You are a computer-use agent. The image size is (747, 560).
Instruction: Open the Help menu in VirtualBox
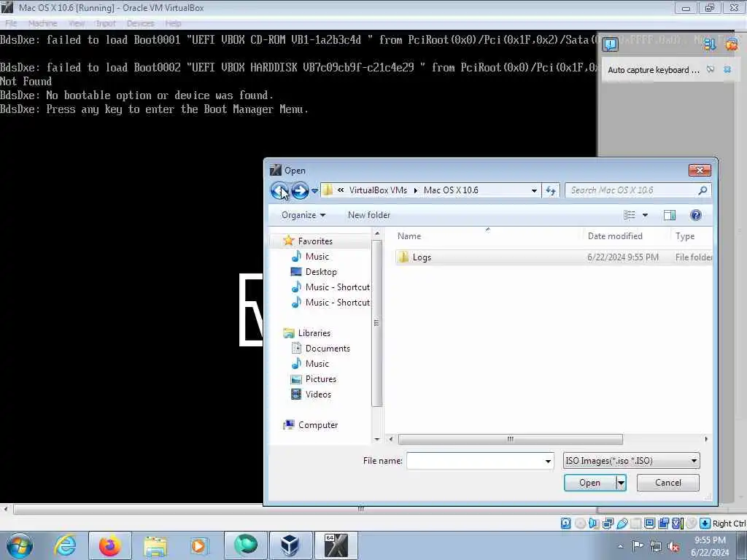tap(173, 23)
